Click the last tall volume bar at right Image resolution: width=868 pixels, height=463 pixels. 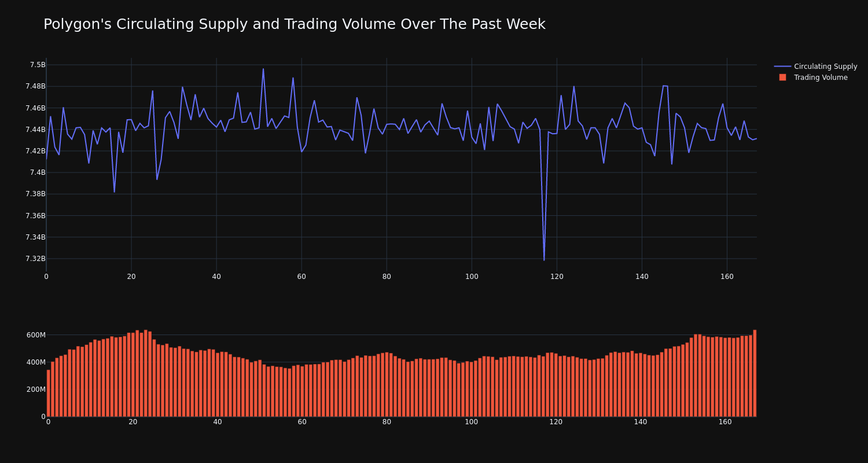point(755,373)
